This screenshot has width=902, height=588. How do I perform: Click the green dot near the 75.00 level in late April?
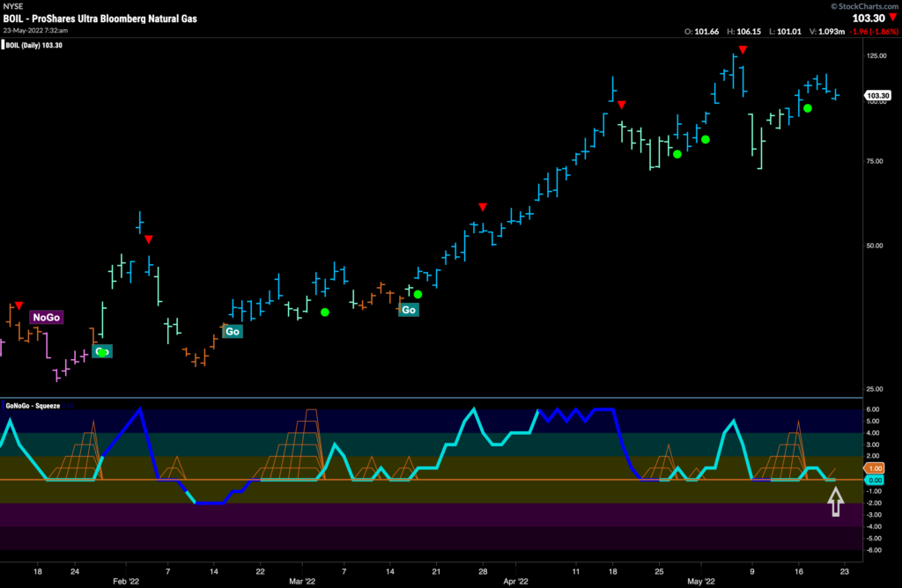677,154
